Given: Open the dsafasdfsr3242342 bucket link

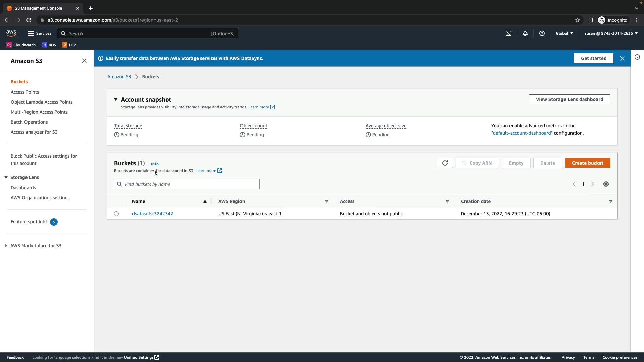Looking at the screenshot, I should pyautogui.click(x=153, y=214).
